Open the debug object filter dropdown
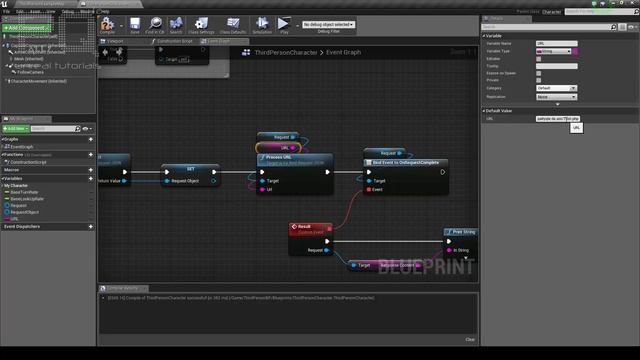The height and width of the screenshot is (360, 640). (328, 24)
